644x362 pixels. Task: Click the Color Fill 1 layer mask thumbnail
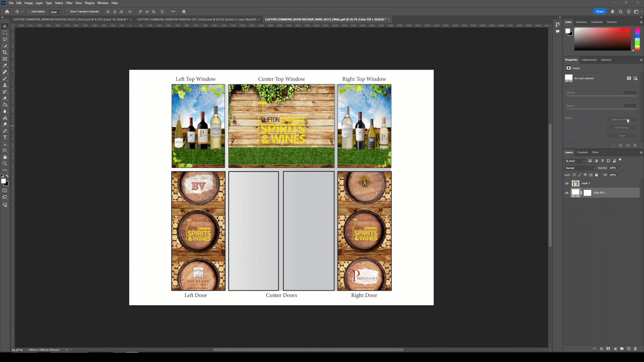587,193
